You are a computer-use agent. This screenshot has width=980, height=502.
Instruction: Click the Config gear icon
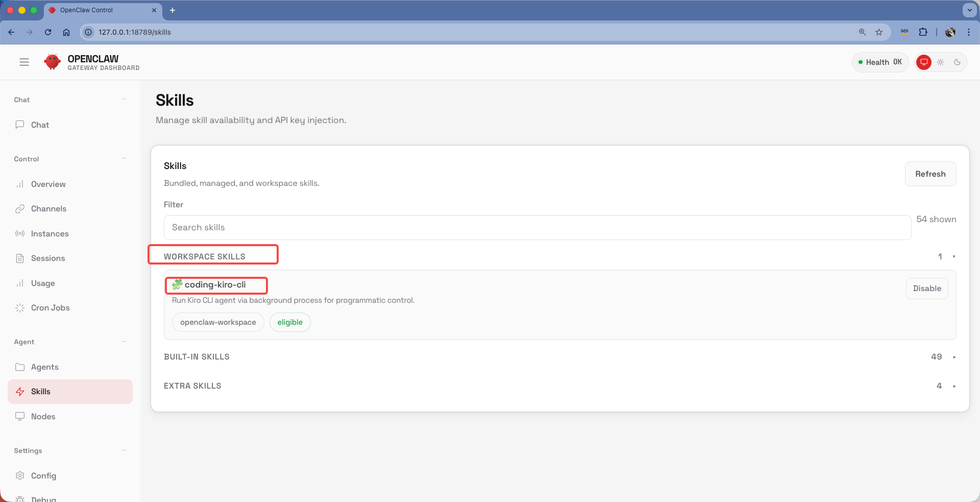(x=20, y=476)
